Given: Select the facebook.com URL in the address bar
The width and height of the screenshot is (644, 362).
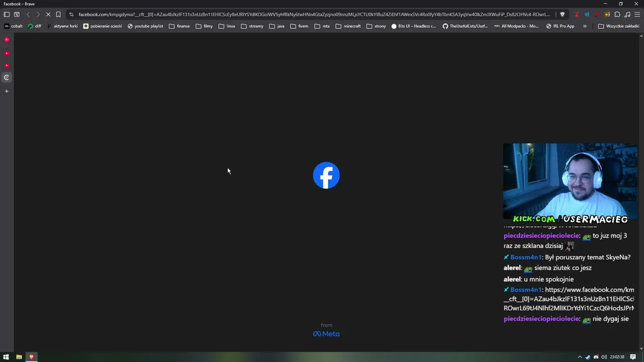Looking at the screenshot, I should pos(314,15).
